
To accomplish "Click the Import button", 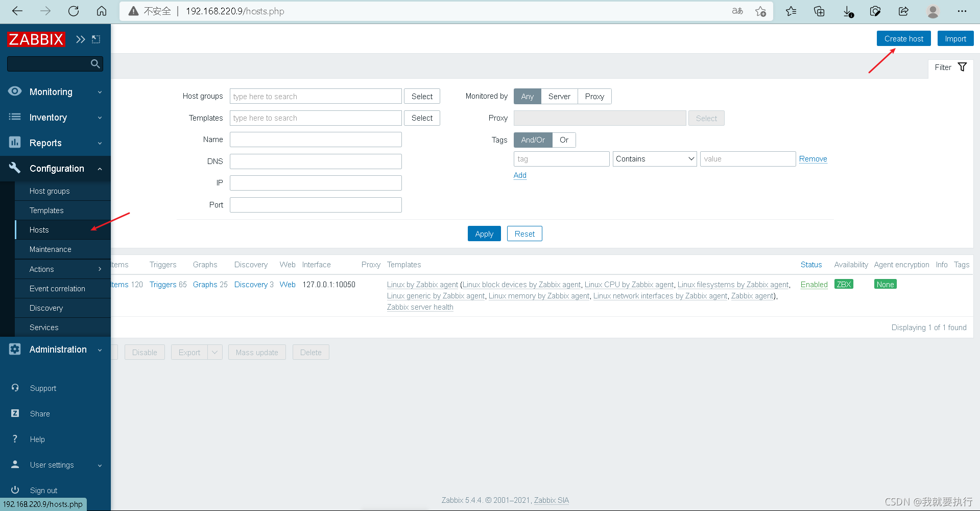I will click(x=955, y=39).
